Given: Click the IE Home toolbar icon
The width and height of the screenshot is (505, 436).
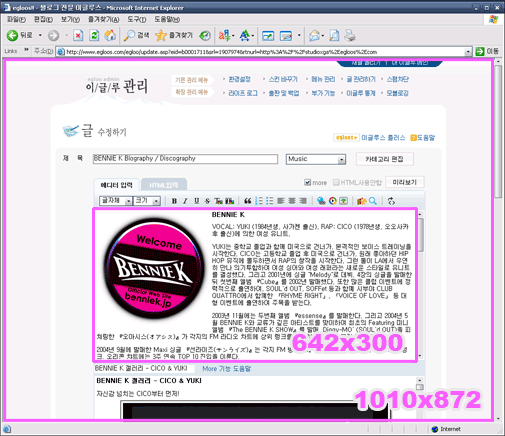Looking at the screenshot, I should tap(110, 35).
